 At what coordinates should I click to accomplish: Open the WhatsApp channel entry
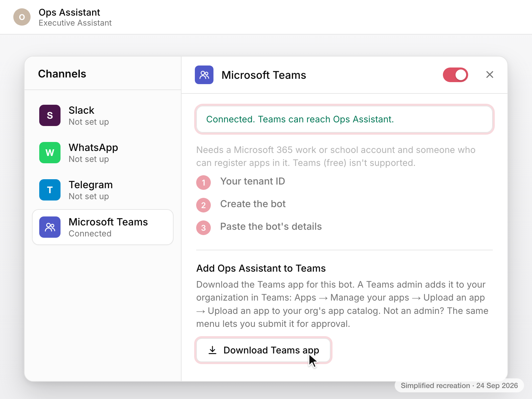103,153
